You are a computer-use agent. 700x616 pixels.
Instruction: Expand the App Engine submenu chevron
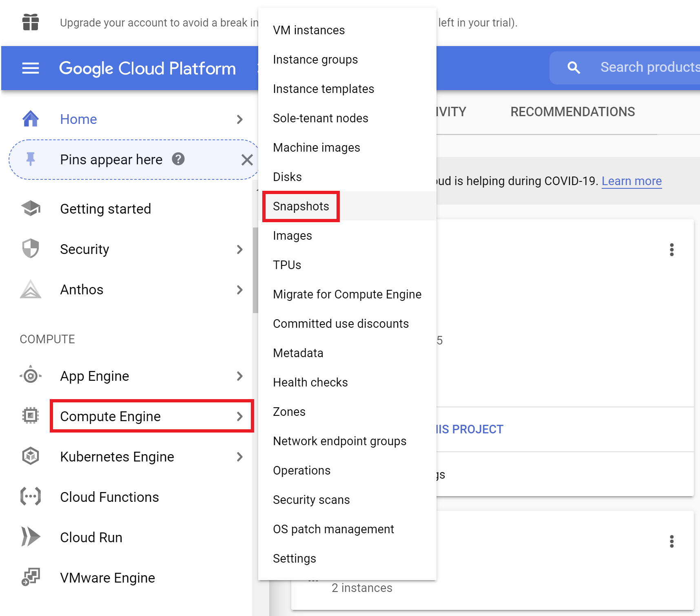click(240, 376)
